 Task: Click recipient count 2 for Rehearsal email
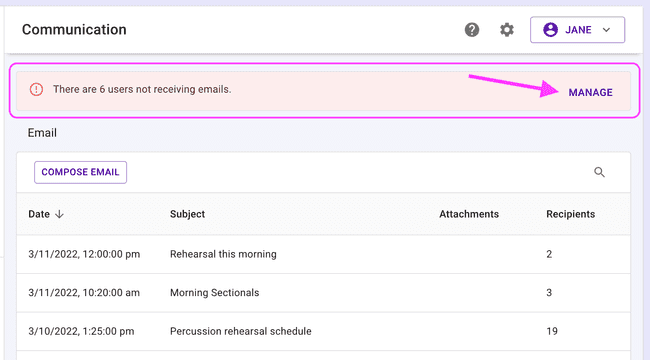tap(549, 254)
